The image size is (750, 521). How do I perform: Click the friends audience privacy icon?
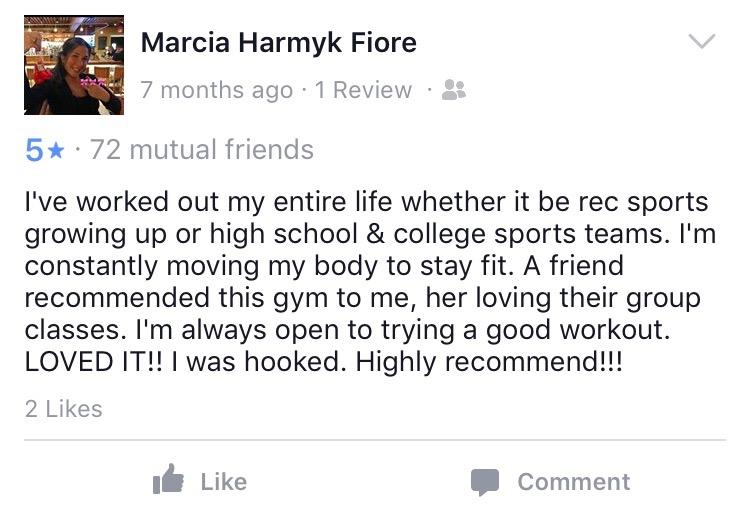coord(454,91)
